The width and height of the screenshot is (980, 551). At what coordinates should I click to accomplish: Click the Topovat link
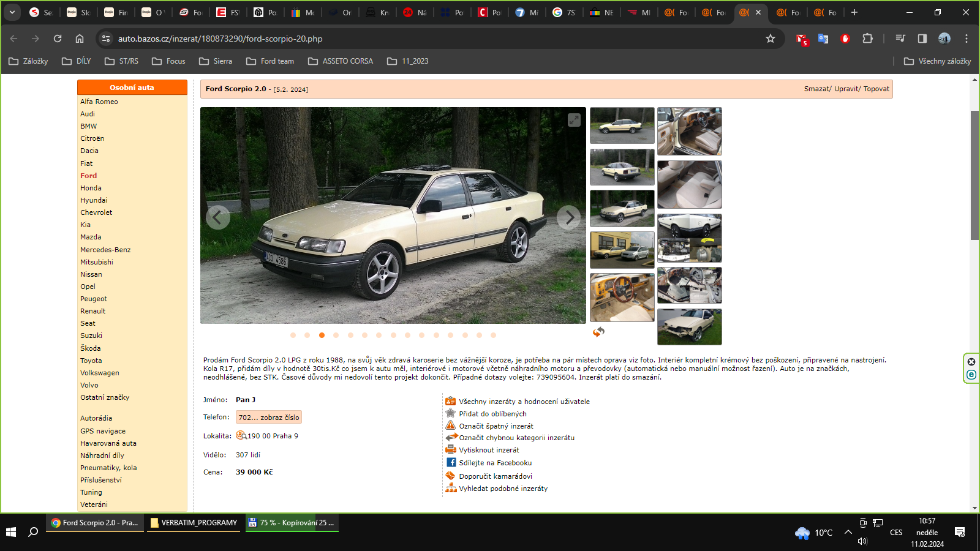876,89
